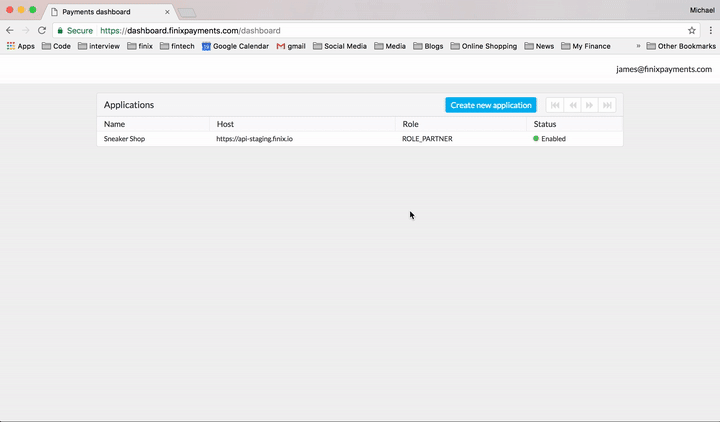The width and height of the screenshot is (720, 422).
Task: Open the Sneaker Shop application row
Action: 124,139
